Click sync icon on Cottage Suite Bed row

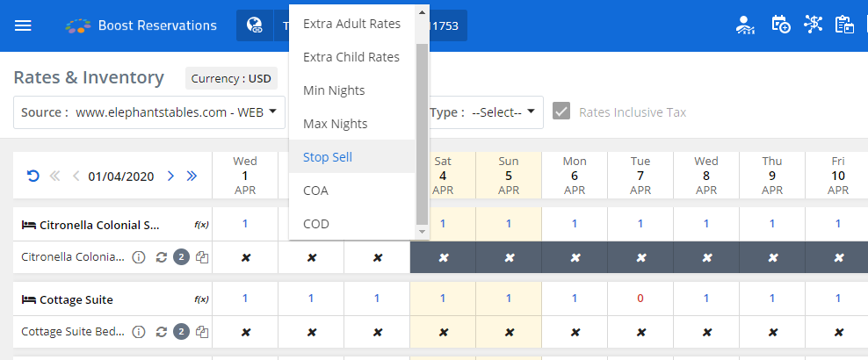(x=161, y=332)
